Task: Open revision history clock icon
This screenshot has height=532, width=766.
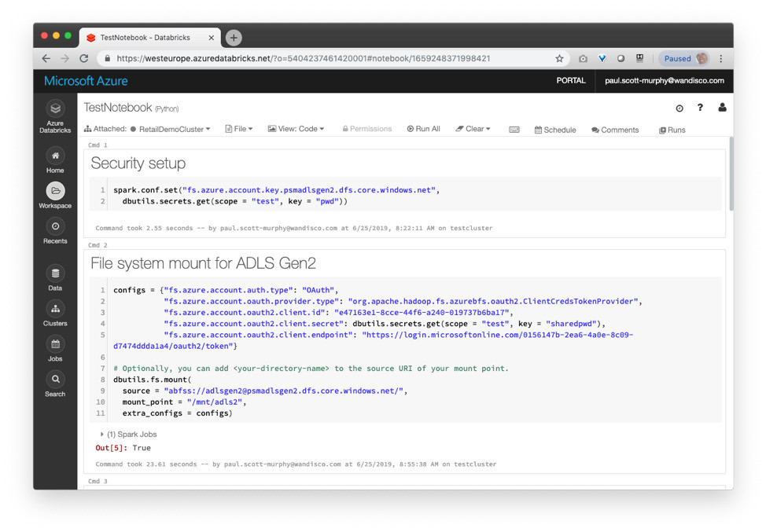Action: click(679, 108)
